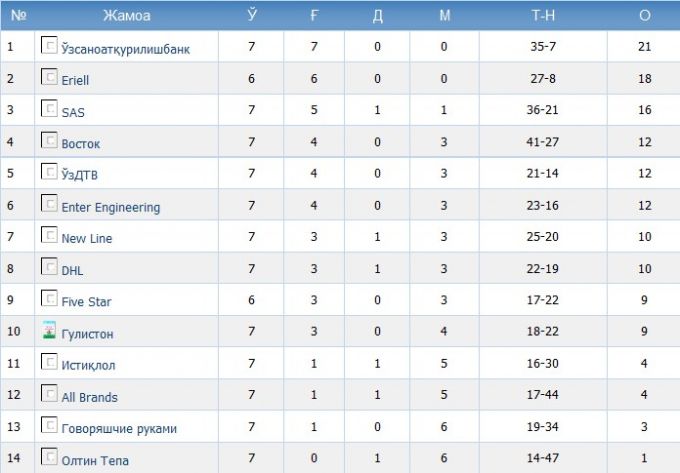
Task: Click the Говорящие руками team name
Action: click(119, 428)
